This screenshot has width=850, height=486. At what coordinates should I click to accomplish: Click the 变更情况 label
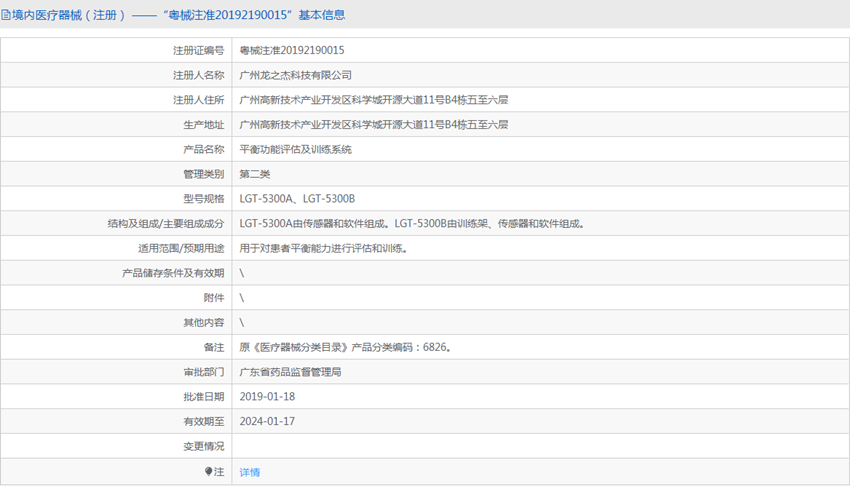coord(203,446)
